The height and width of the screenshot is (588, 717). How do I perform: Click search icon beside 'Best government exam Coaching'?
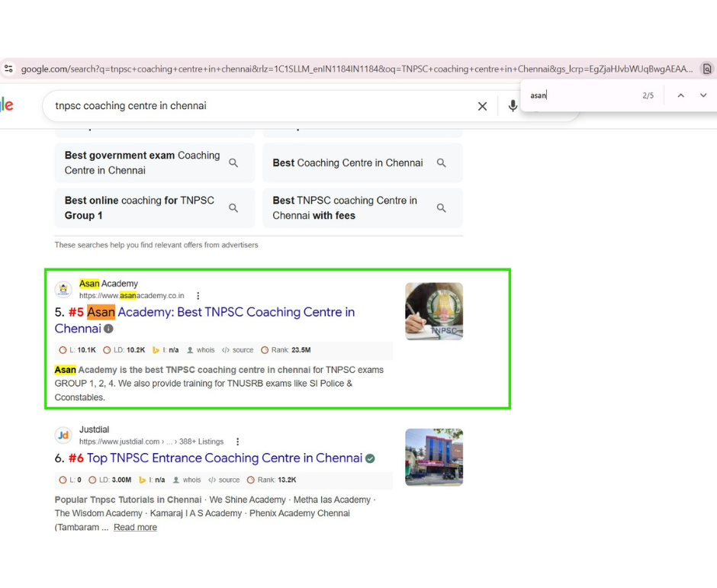tap(233, 162)
